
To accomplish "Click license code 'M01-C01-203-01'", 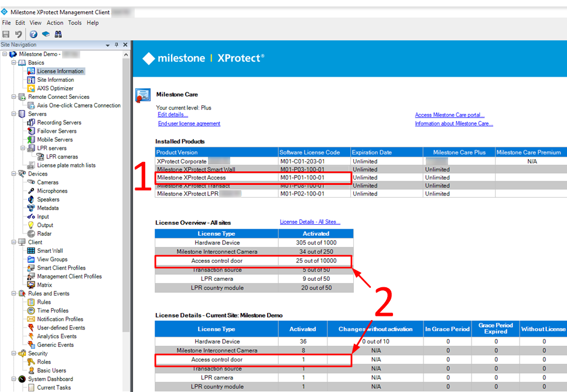I will coord(302,161).
